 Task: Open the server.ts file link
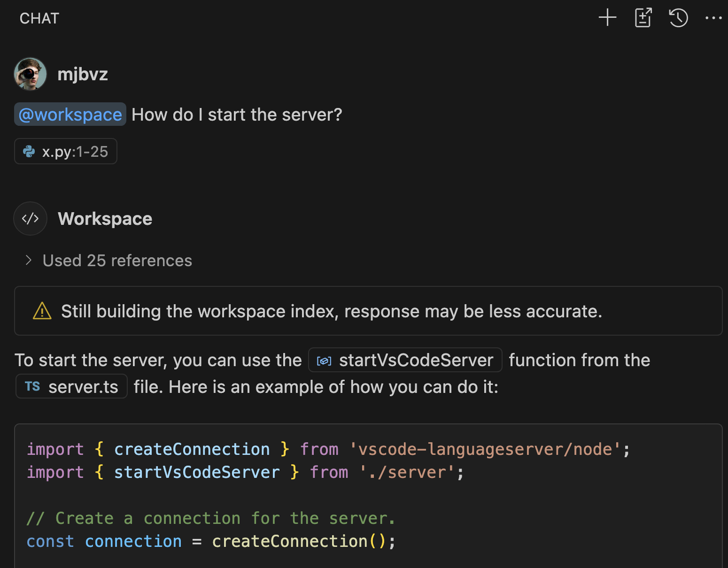83,387
